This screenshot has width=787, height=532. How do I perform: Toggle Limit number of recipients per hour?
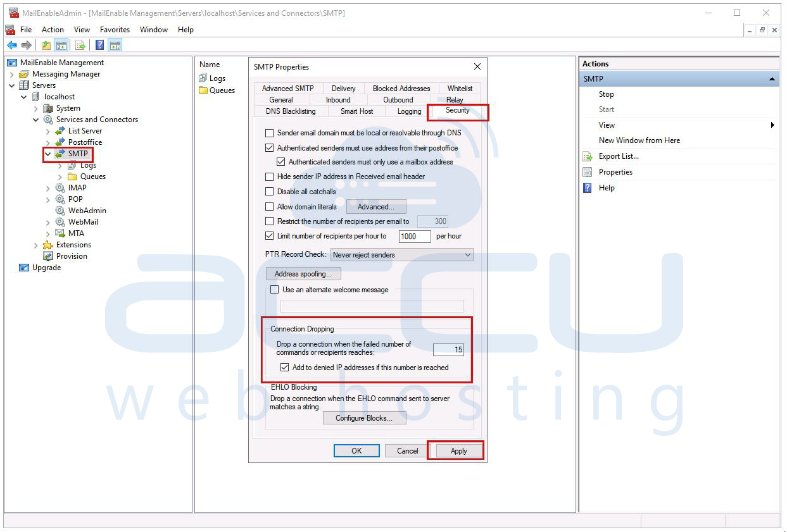[270, 236]
